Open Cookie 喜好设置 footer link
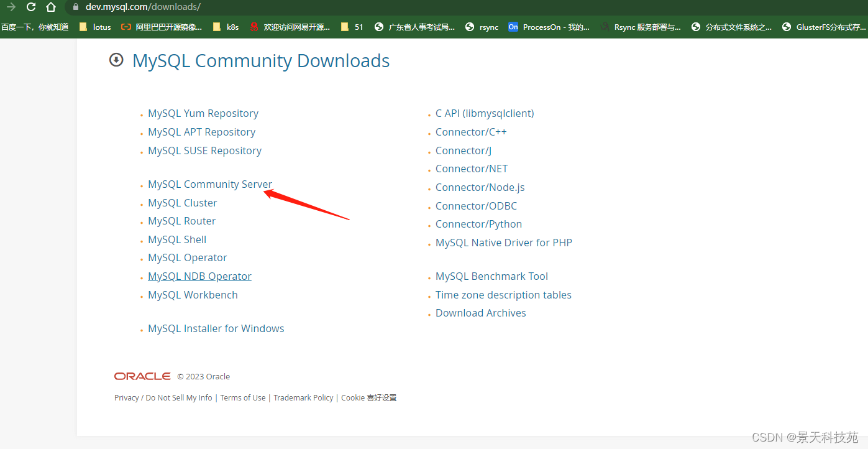The height and width of the screenshot is (449, 868). 369,397
